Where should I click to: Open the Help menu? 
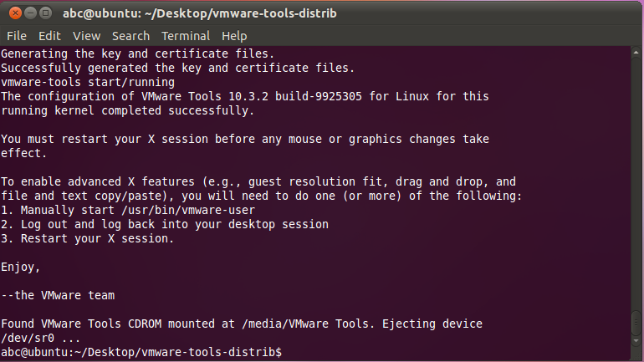[x=234, y=36]
